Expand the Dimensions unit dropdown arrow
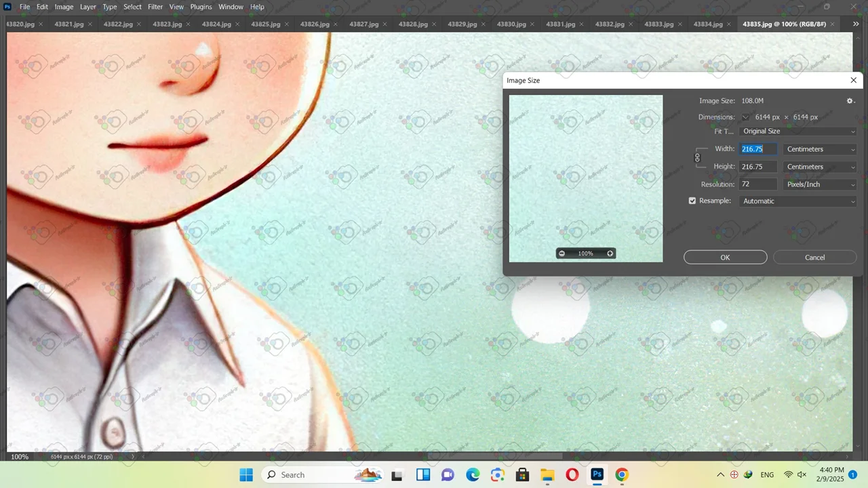The image size is (868, 488). click(745, 117)
